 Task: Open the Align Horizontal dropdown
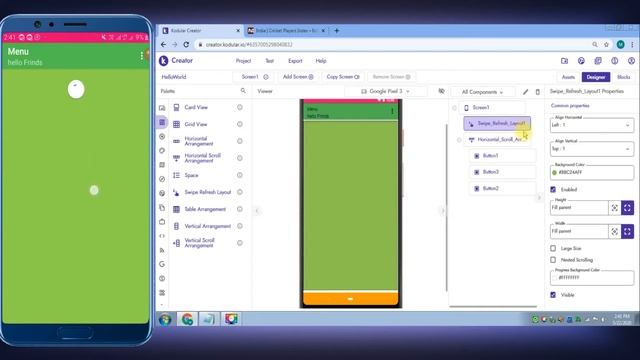point(592,125)
